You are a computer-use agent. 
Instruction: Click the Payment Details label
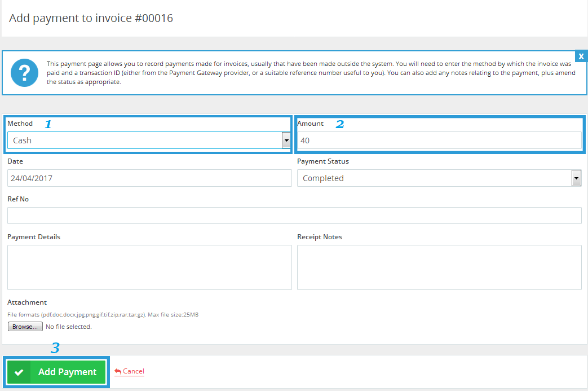[34, 237]
